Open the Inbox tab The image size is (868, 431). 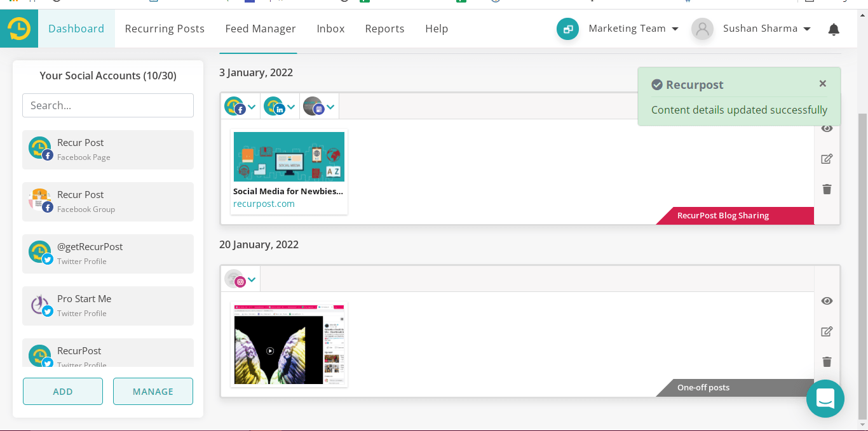pyautogui.click(x=330, y=29)
